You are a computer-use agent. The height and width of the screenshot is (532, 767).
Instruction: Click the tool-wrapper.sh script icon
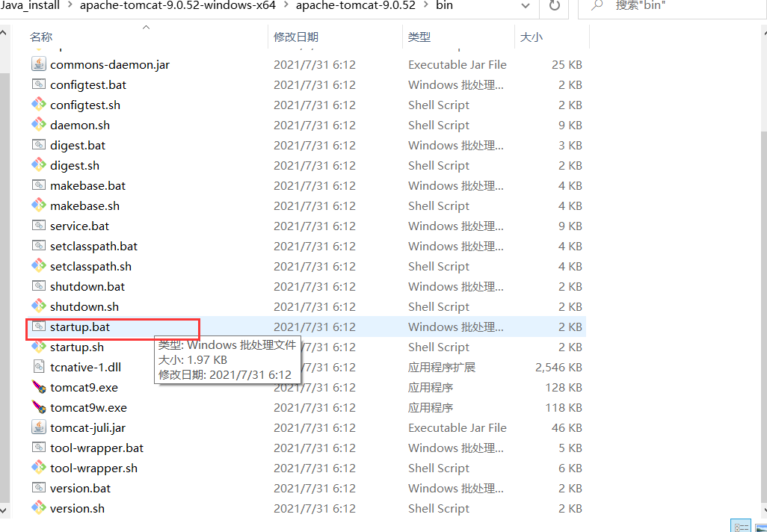[x=39, y=468]
